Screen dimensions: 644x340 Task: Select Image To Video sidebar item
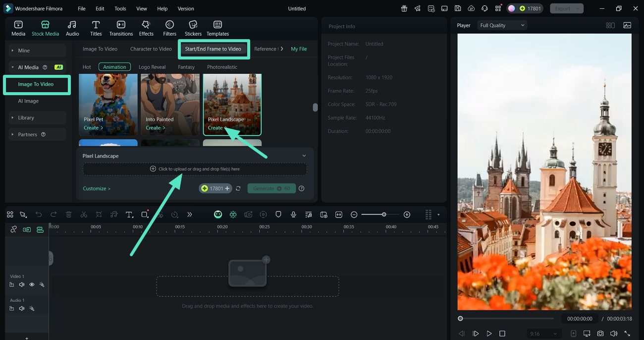click(x=36, y=84)
